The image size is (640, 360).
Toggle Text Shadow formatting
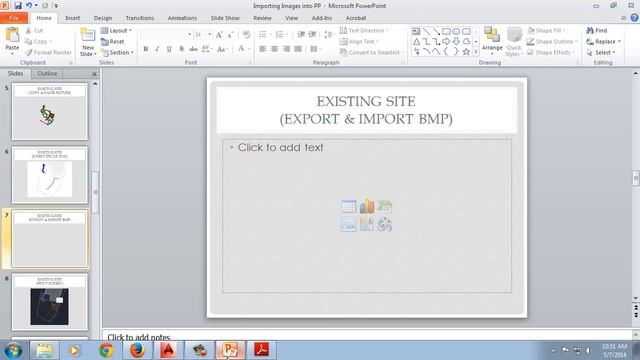point(181,49)
